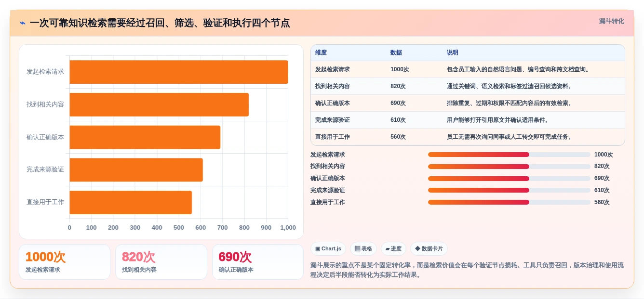Click the 完成来源验证 bar in the chart
The image size is (644, 299).
pyautogui.click(x=136, y=170)
